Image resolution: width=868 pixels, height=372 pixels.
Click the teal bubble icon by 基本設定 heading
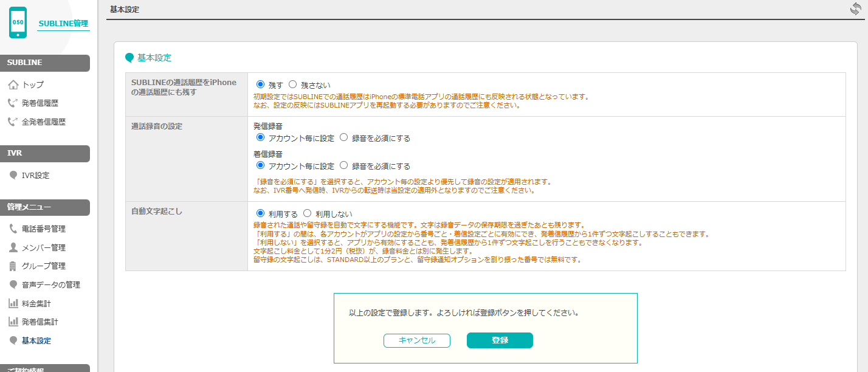point(129,58)
